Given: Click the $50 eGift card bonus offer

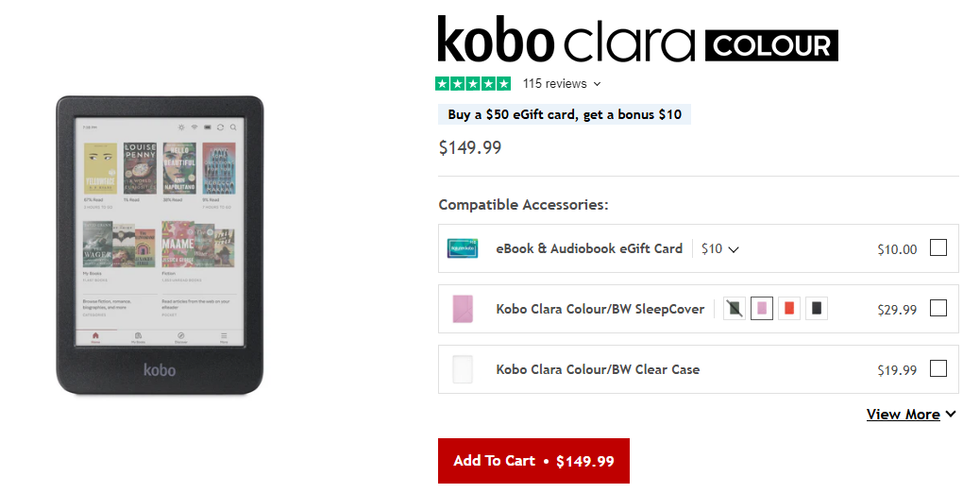Looking at the screenshot, I should pyautogui.click(x=565, y=114).
